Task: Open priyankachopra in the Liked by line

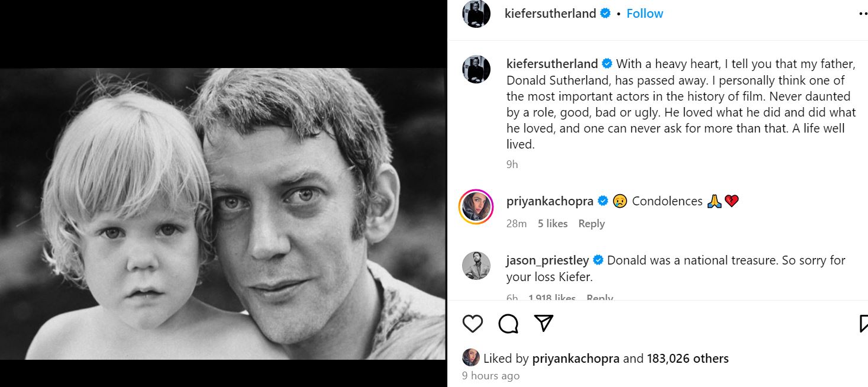Action: pos(576,359)
